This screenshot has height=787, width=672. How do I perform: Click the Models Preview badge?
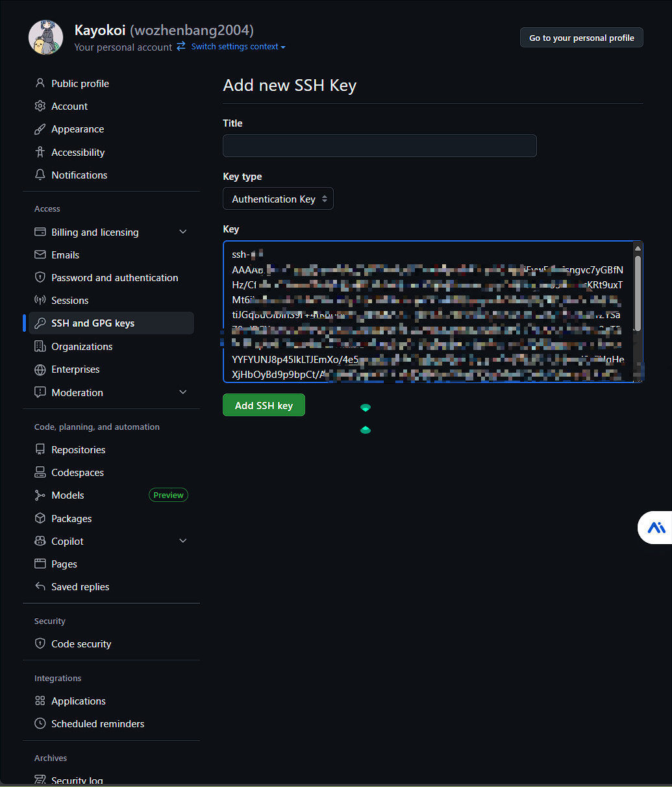click(x=168, y=495)
